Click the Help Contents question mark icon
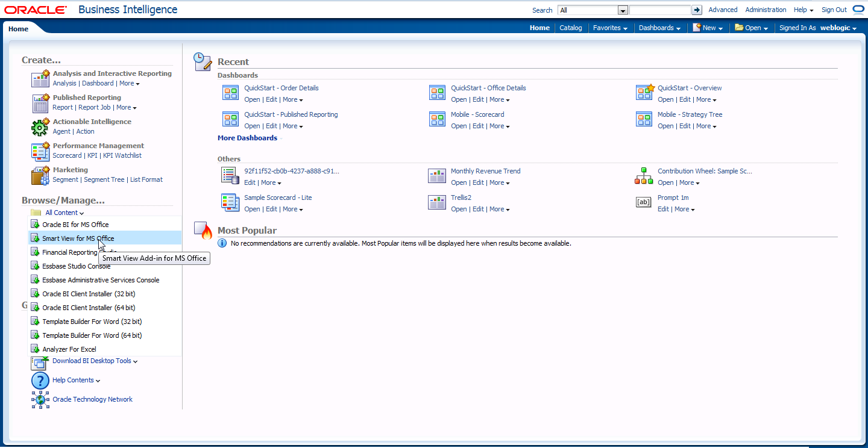The width and height of the screenshot is (868, 448). click(x=40, y=380)
